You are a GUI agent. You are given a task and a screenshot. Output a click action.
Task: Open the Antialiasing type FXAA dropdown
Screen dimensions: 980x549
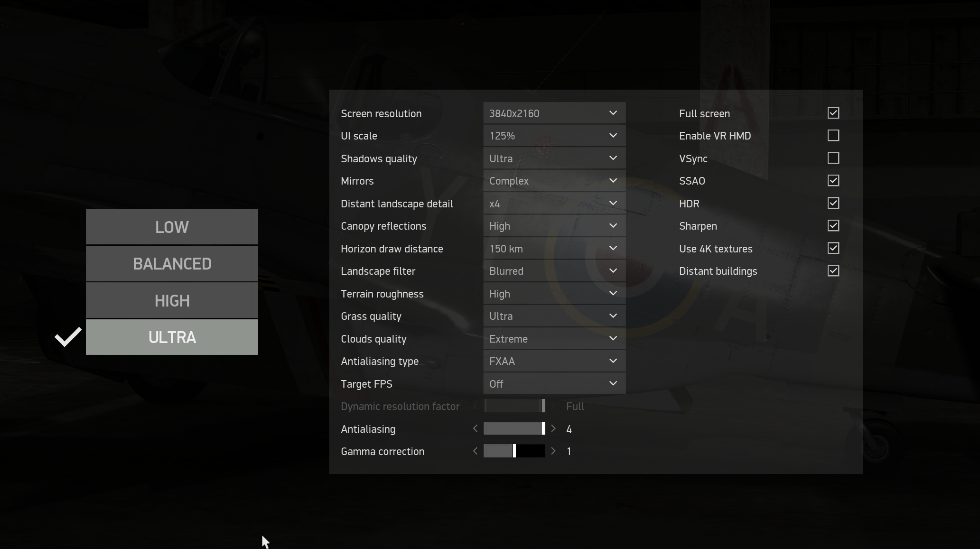pos(554,361)
